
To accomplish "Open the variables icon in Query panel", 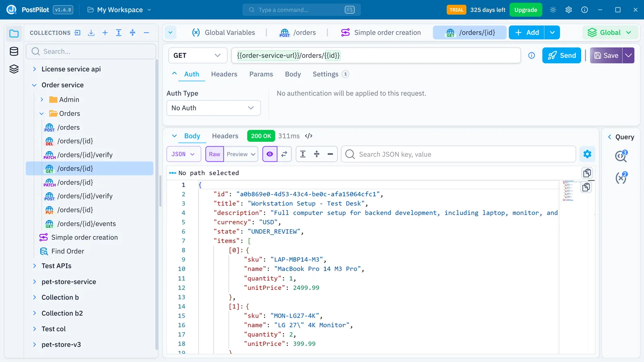I will coord(621,178).
